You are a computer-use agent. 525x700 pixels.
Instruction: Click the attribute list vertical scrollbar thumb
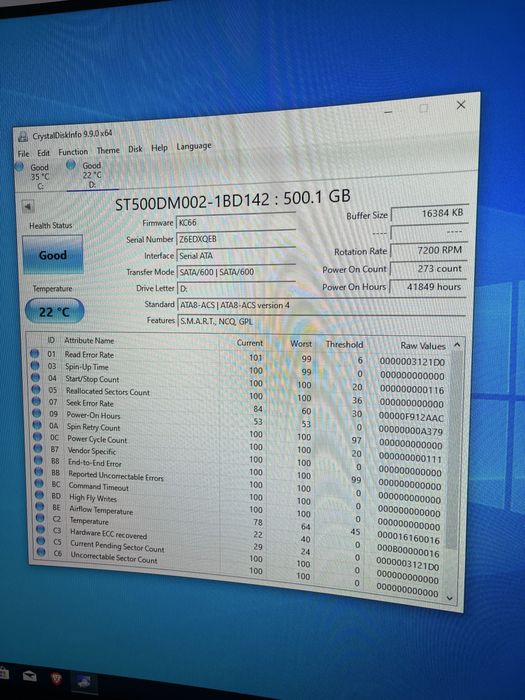pos(454,449)
